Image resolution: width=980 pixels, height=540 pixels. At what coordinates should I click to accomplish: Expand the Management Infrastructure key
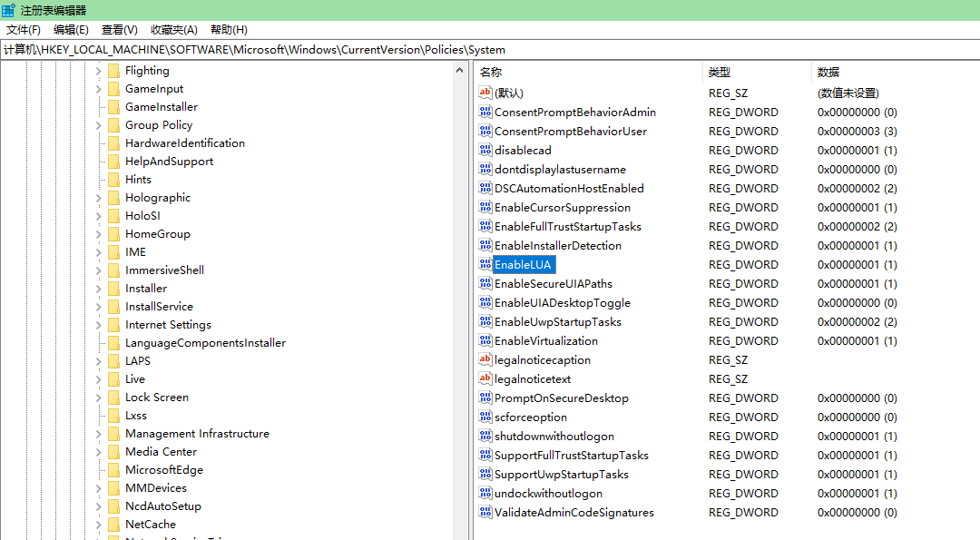pyautogui.click(x=98, y=434)
